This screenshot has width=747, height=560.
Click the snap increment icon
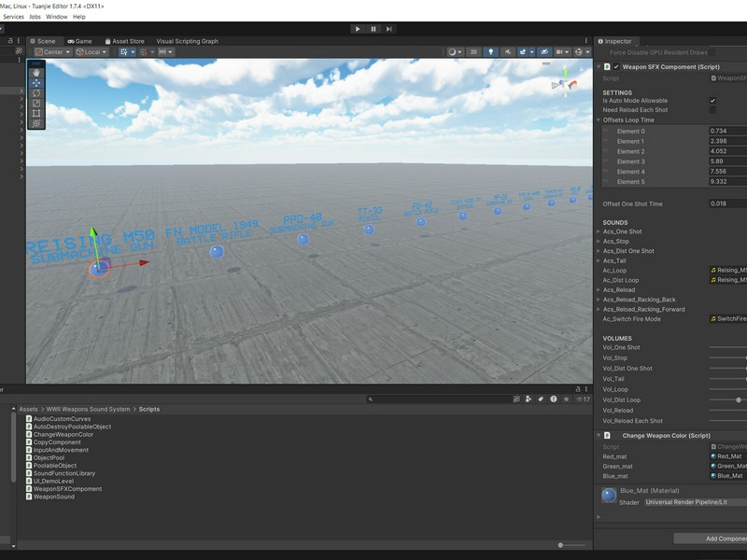click(143, 52)
